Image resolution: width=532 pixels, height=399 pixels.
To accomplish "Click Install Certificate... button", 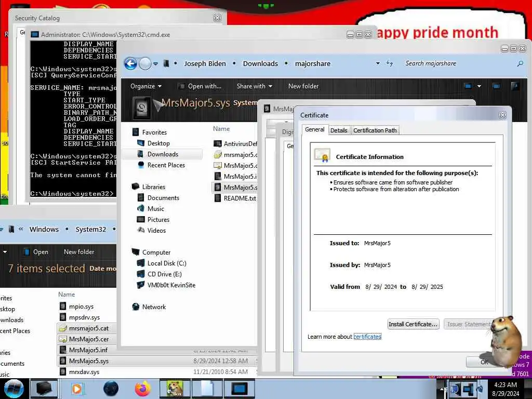I will coord(413,324).
